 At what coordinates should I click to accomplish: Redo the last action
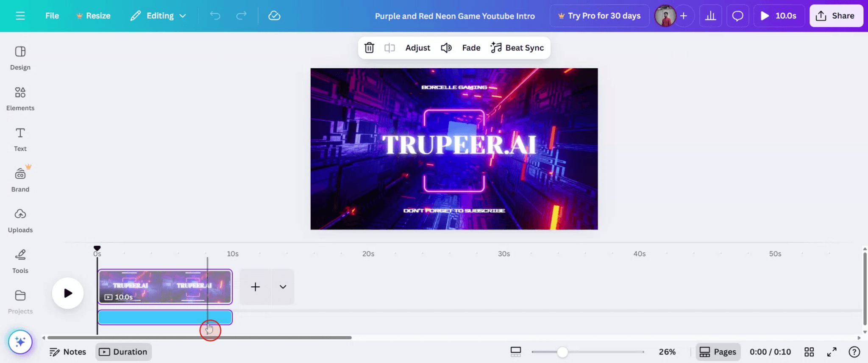[241, 16]
